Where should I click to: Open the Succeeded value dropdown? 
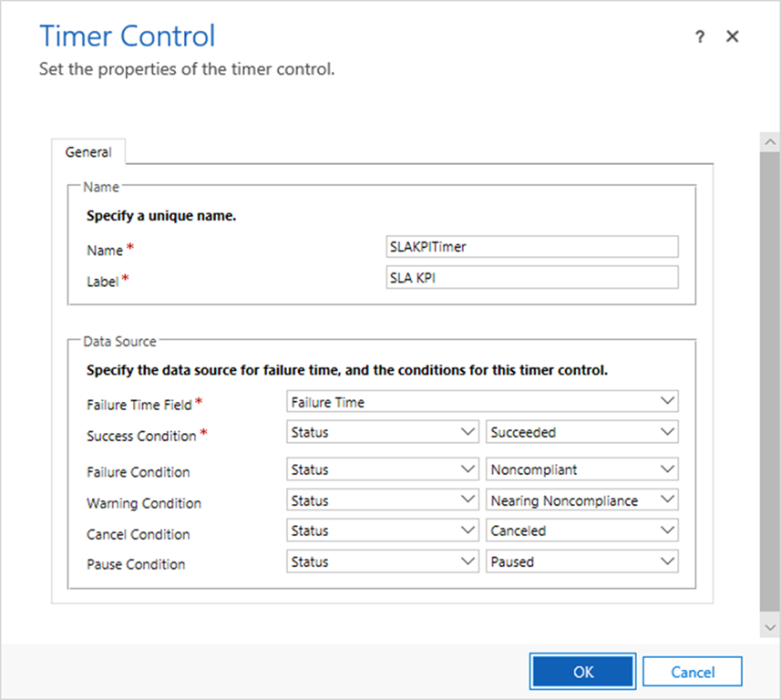[x=581, y=432]
